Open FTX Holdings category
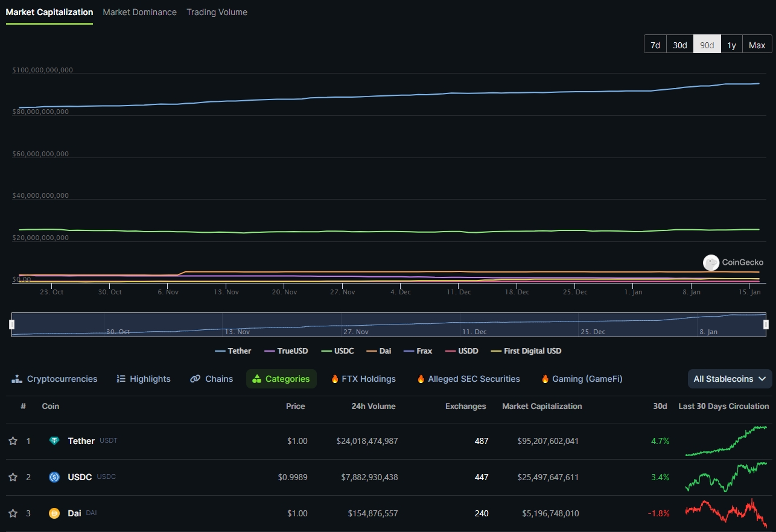This screenshot has height=532, width=776. pos(363,379)
